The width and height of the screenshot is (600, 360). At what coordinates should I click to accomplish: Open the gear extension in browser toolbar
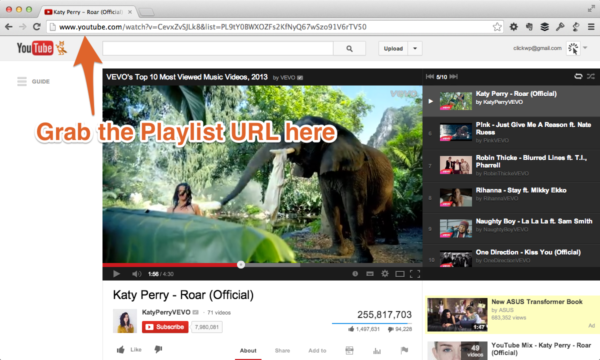coord(514,27)
